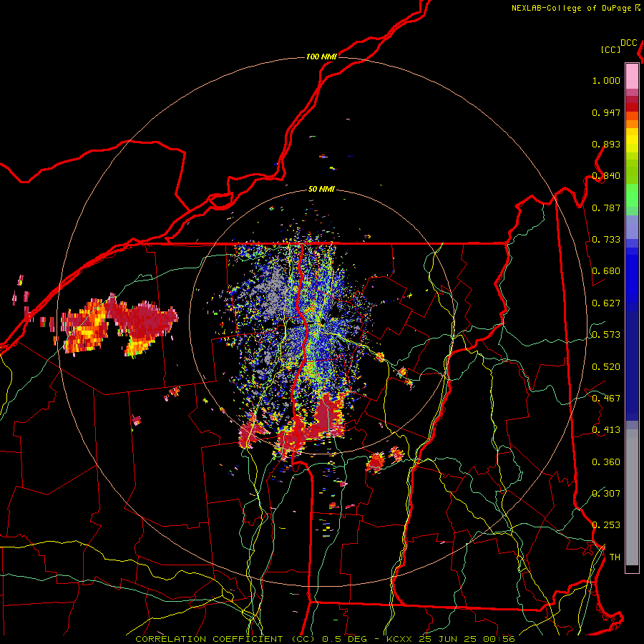Click the pink top segment of color bar
This screenshot has height=644, width=644.
(x=632, y=76)
